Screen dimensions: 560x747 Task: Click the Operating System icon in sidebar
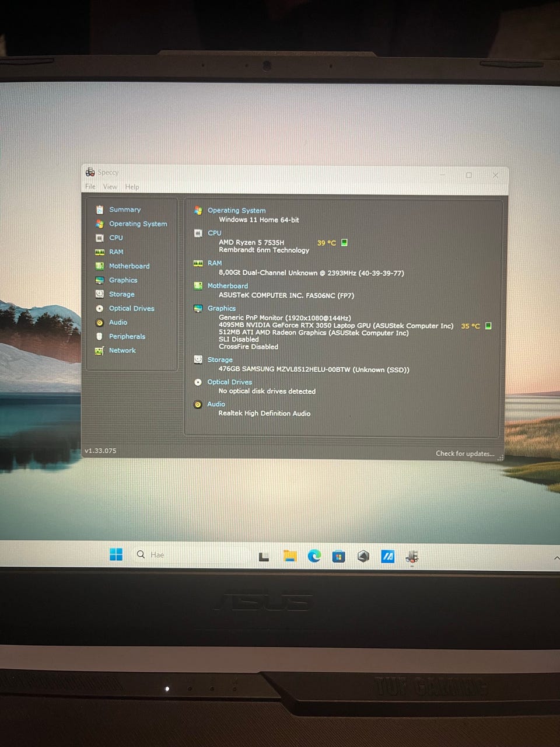[100, 224]
